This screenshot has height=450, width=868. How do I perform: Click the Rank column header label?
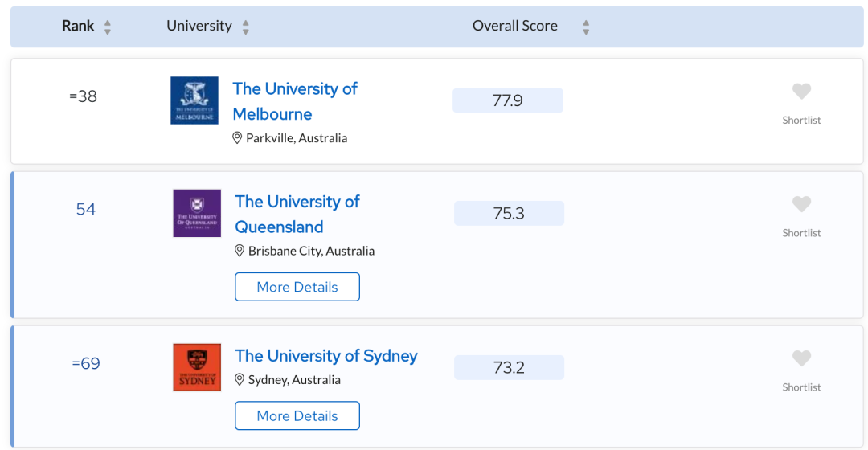tap(78, 26)
